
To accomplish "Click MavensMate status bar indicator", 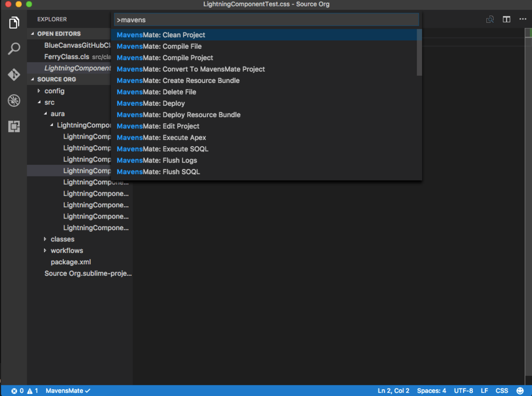I will [x=68, y=391].
